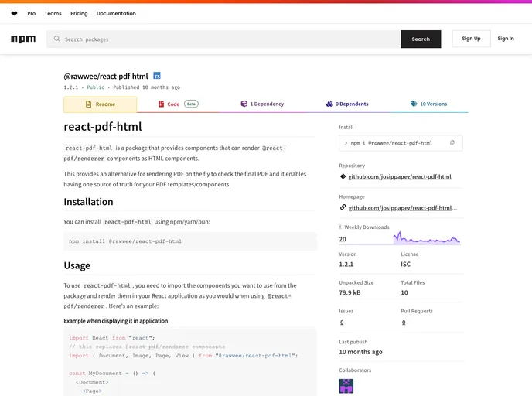
Task: Open the Readme tab
Action: (x=101, y=104)
